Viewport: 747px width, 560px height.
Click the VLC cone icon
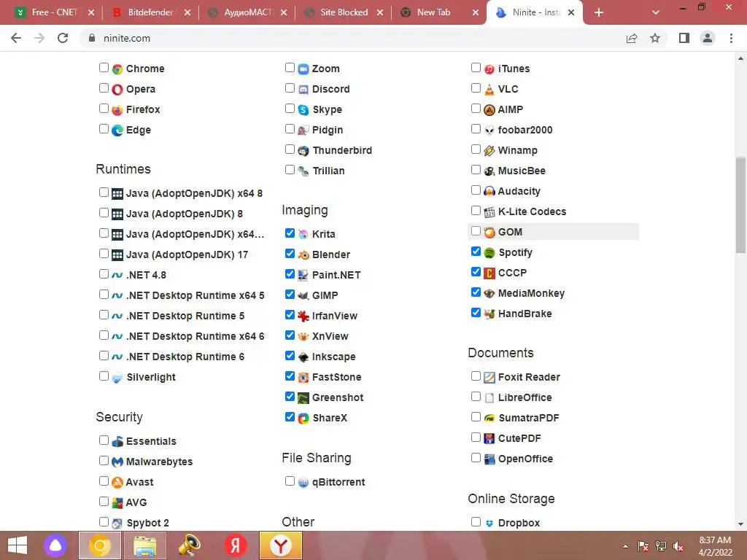pos(489,90)
